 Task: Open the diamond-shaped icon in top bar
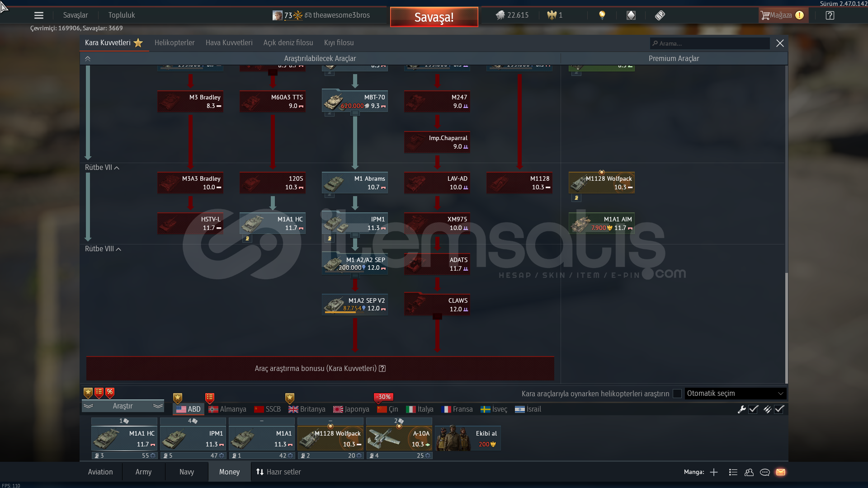(x=631, y=15)
